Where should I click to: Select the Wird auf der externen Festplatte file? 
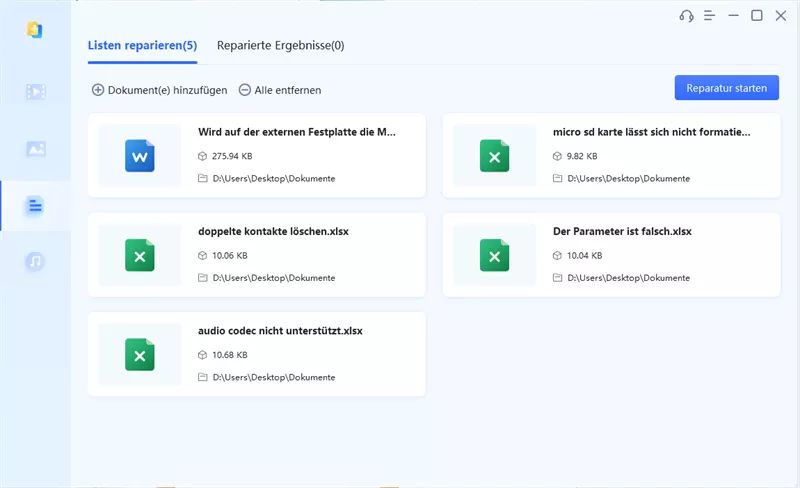pyautogui.click(x=257, y=156)
